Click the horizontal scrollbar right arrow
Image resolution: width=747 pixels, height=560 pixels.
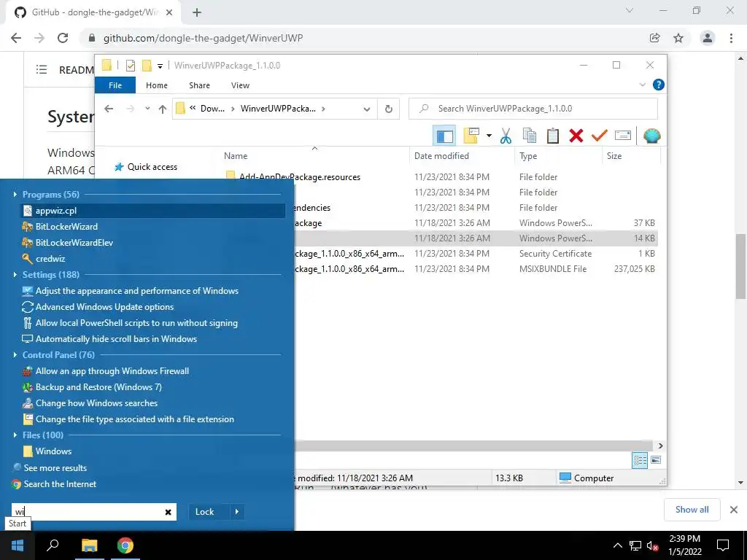[661, 446]
